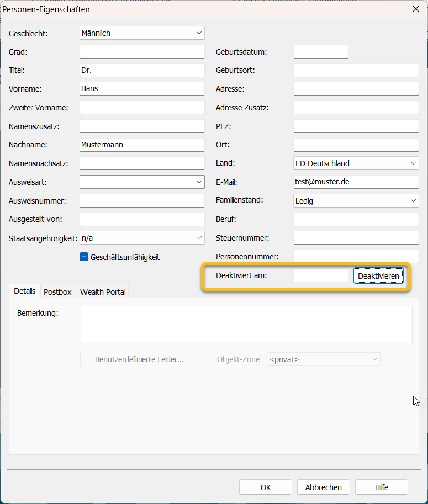Select the Details tab

point(24,291)
